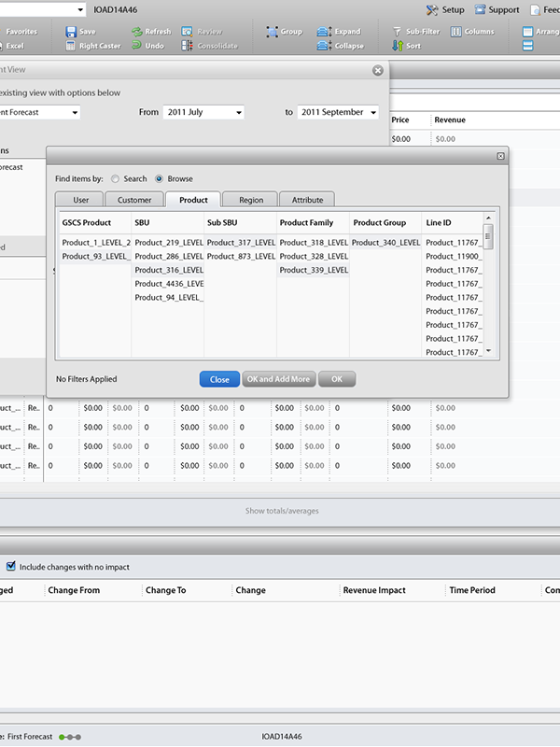Select the Search radio button
560x747 pixels.
(x=116, y=178)
